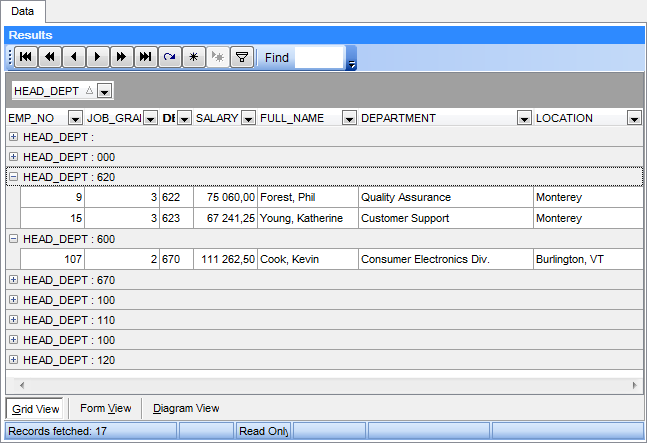Expand the HEAD_DEPT : 000 group

coord(13,156)
